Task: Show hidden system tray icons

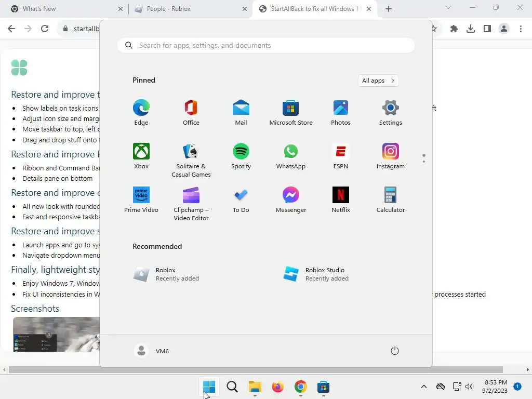Action: [x=424, y=387]
